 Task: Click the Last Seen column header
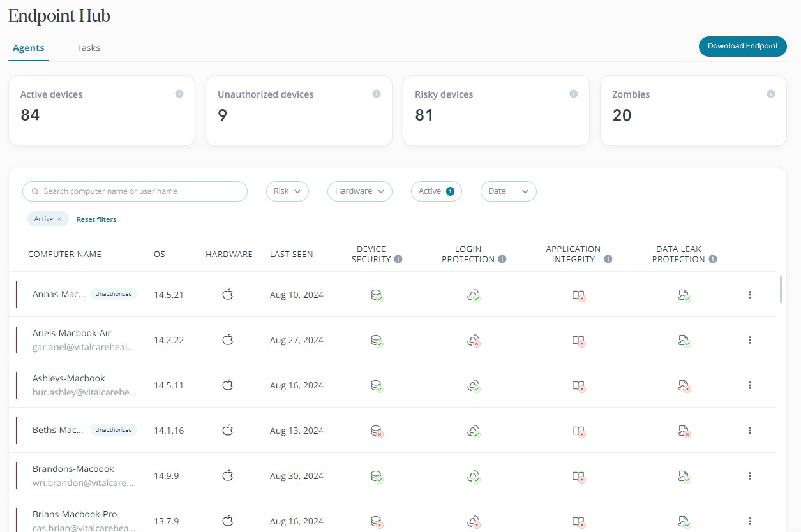click(292, 255)
